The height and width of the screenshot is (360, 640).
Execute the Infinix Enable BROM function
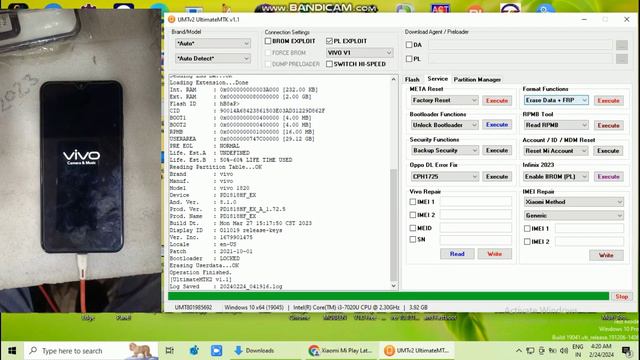[x=608, y=177]
